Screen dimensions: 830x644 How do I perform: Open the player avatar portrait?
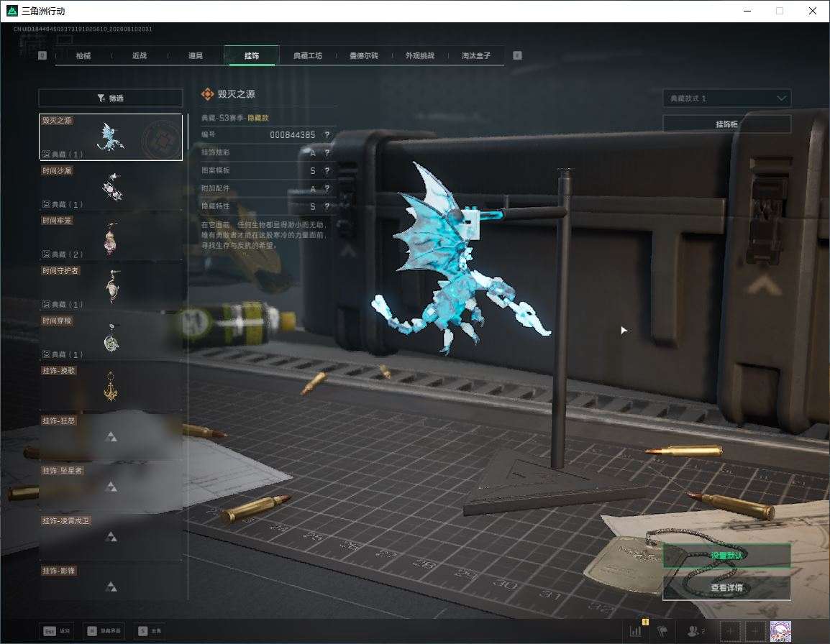[x=781, y=631]
